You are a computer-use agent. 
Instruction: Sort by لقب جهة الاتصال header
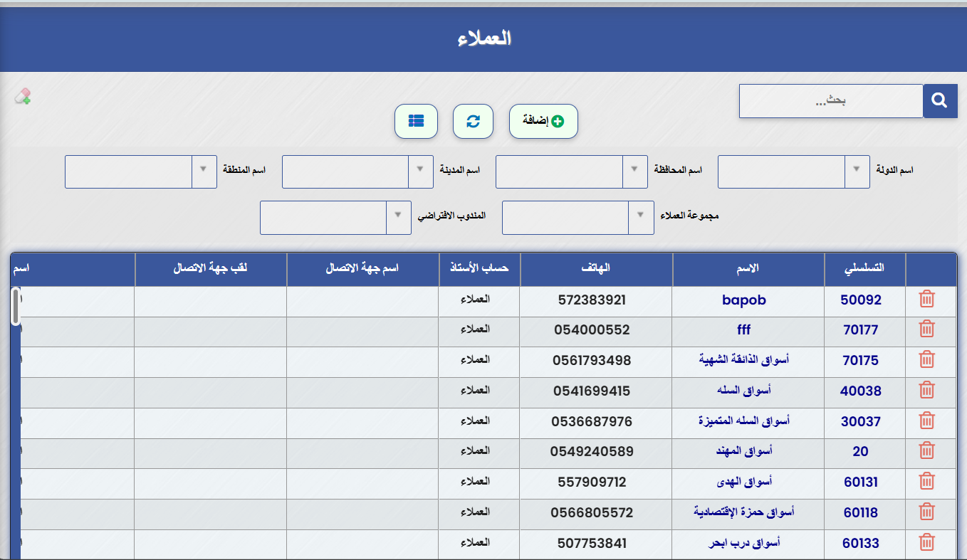[211, 269]
